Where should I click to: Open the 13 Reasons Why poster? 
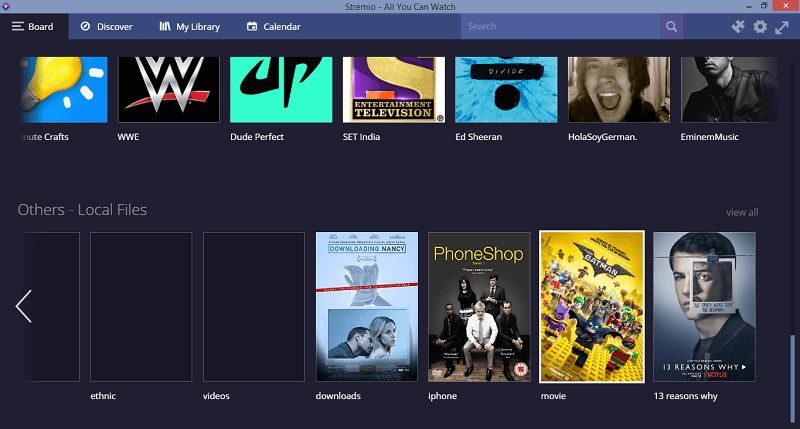pos(705,307)
